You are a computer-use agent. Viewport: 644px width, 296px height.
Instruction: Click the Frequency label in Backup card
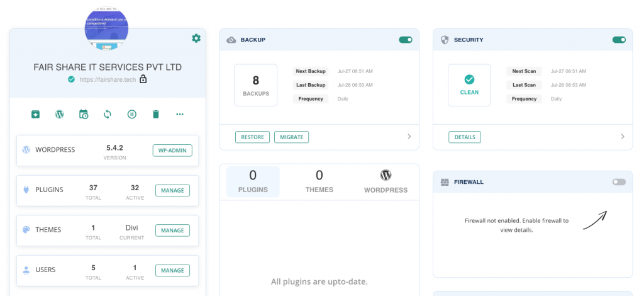click(311, 99)
